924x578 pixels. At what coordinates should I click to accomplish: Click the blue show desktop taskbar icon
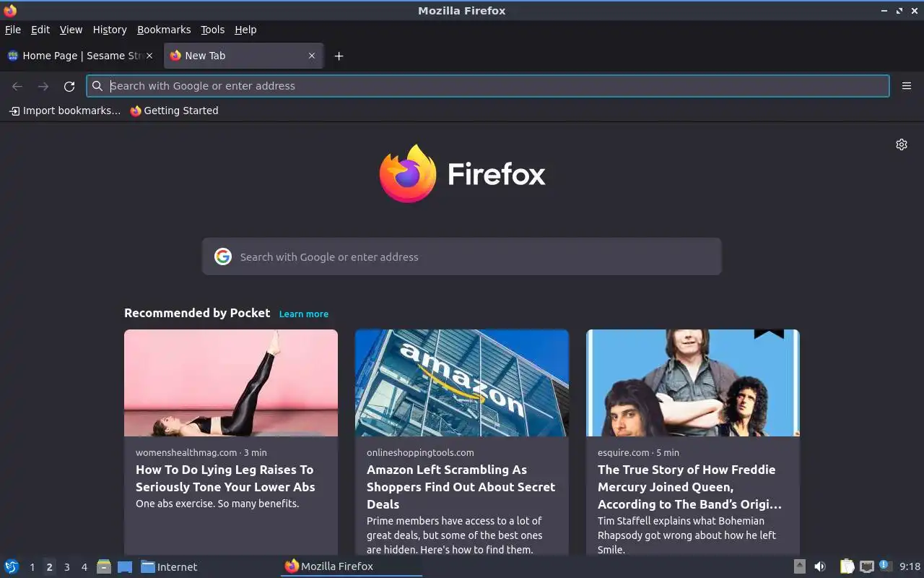pos(125,566)
